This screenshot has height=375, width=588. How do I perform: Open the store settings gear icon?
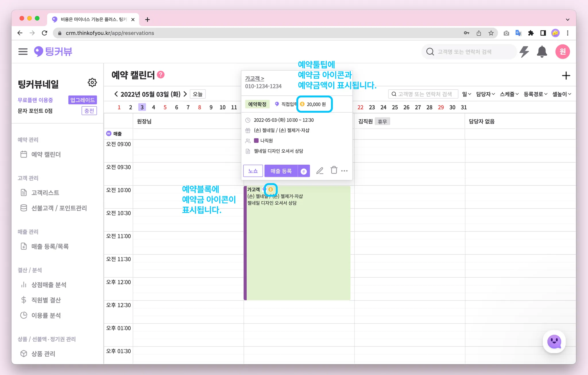92,83
